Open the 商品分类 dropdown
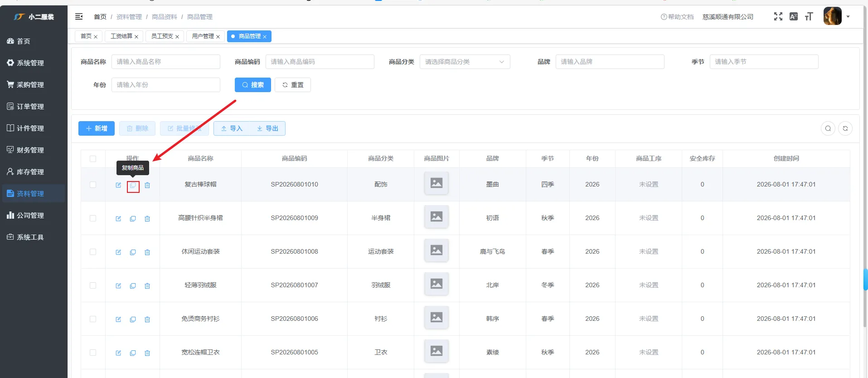This screenshot has width=868, height=378. coord(465,62)
